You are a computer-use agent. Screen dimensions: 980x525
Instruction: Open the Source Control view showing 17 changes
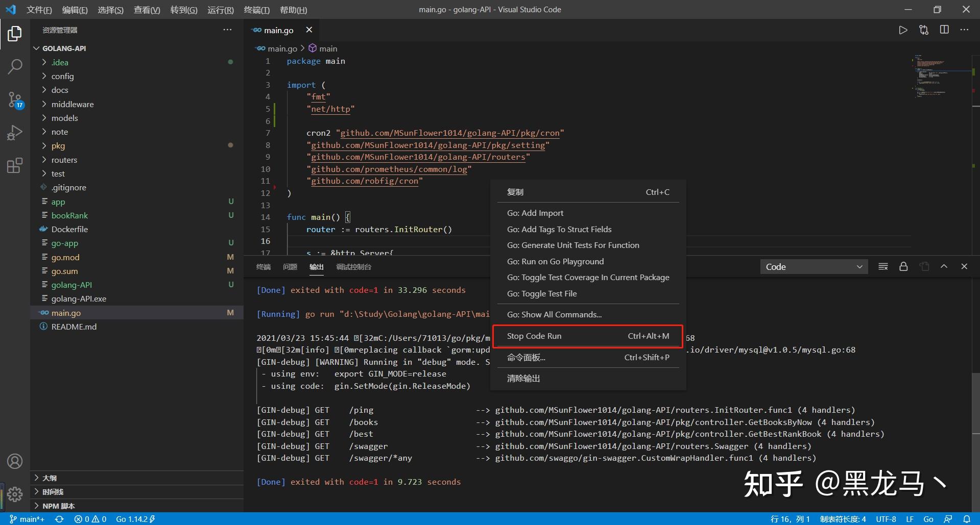pyautogui.click(x=14, y=100)
